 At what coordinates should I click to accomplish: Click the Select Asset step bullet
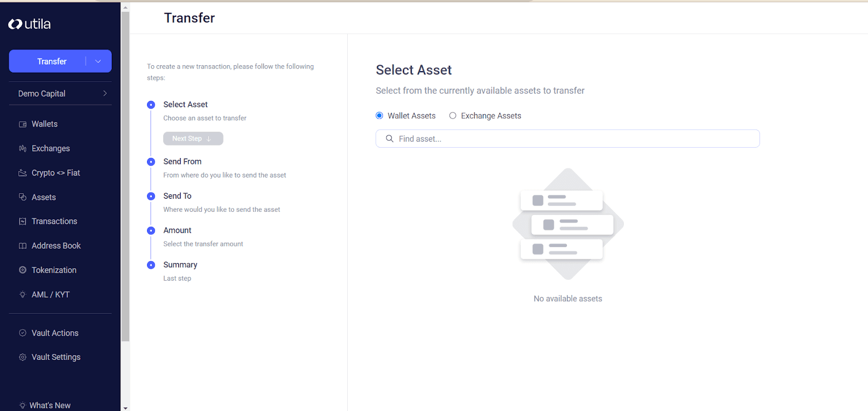coord(151,105)
